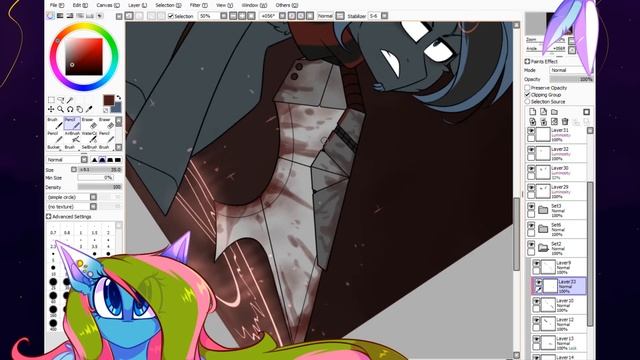Create a new layer folder
640x360 pixels.
[554, 112]
